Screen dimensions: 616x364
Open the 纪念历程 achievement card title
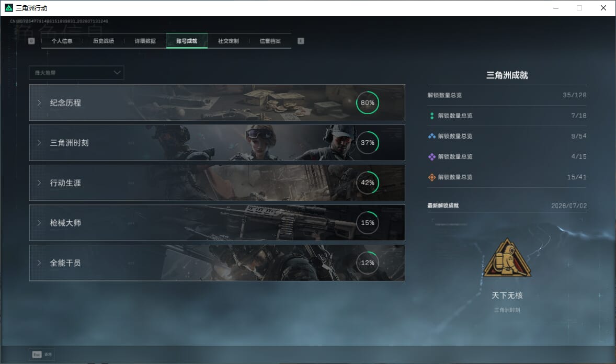coord(65,103)
